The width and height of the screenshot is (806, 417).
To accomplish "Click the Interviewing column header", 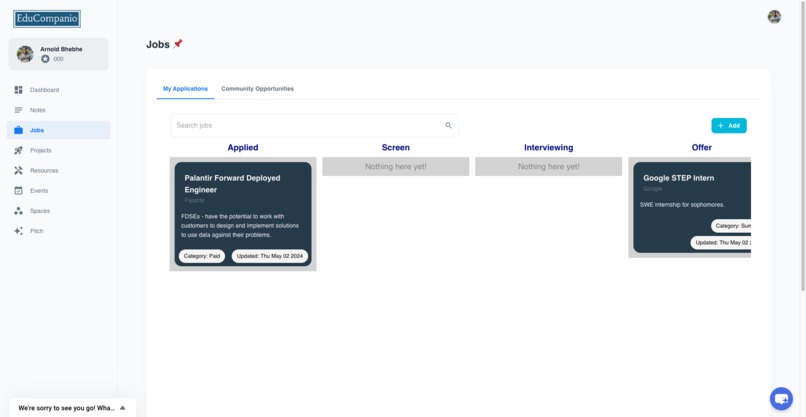I will point(548,148).
